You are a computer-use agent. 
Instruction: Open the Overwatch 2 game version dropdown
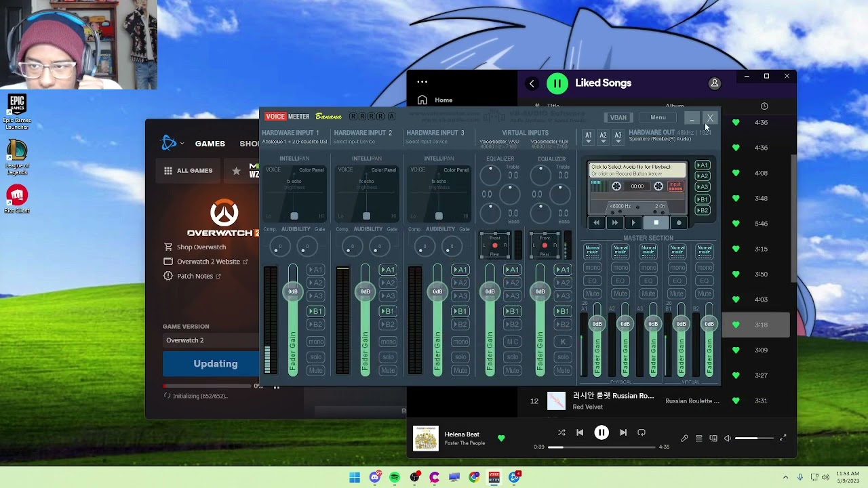click(212, 340)
